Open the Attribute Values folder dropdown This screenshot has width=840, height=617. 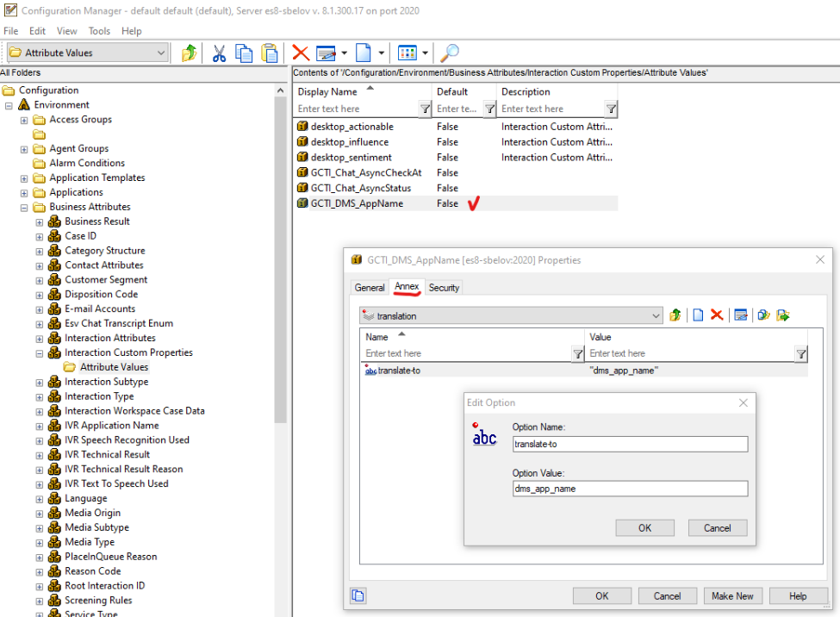pyautogui.click(x=161, y=53)
